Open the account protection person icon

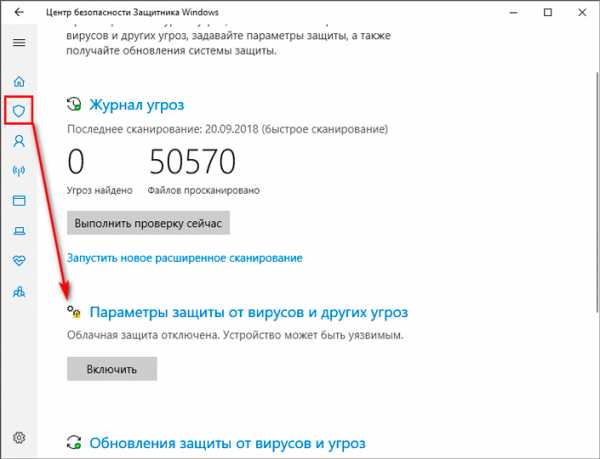[x=19, y=141]
